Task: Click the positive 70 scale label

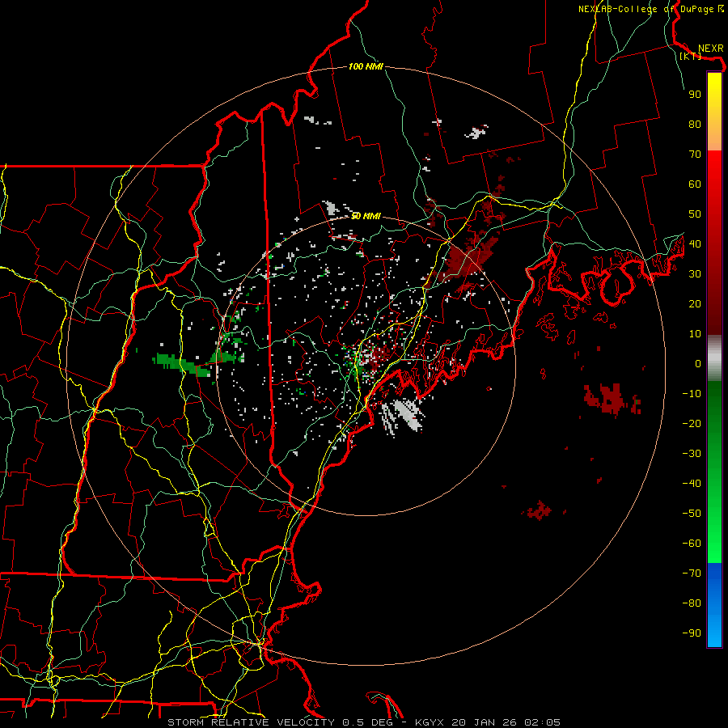Action: point(695,154)
